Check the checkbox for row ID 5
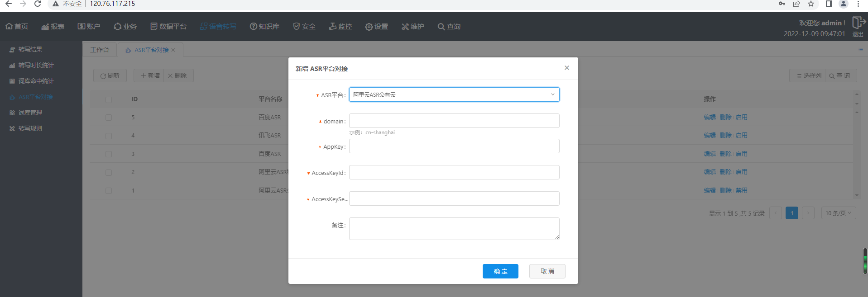Image resolution: width=868 pixels, height=297 pixels. pos(109,118)
